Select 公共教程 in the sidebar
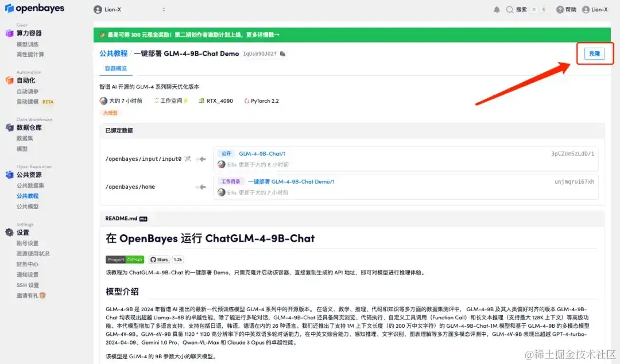This screenshot has height=364, width=620. tap(28, 196)
